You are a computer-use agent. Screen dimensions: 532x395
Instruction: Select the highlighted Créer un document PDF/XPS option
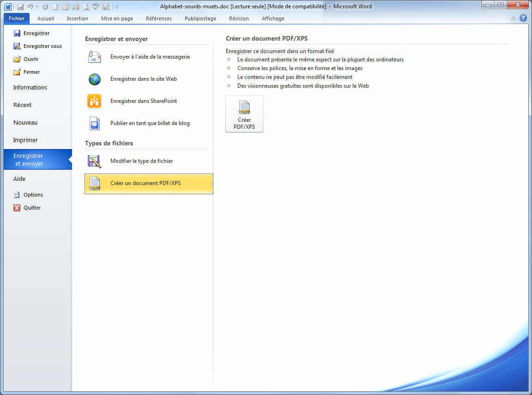click(149, 184)
